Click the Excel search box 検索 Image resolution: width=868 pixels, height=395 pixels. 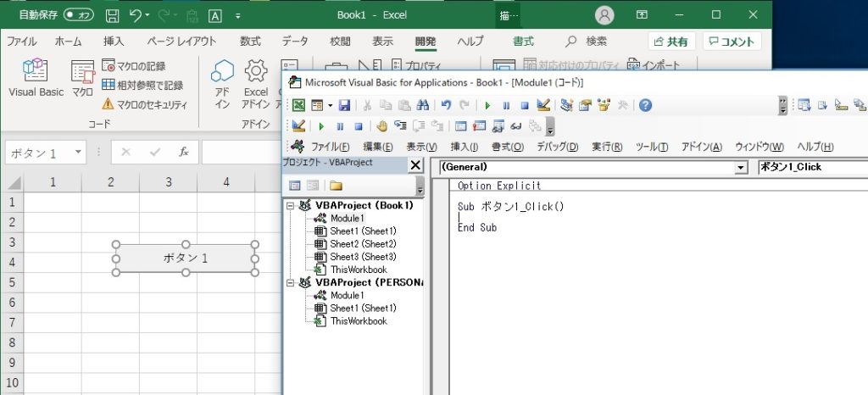pyautogui.click(x=587, y=42)
